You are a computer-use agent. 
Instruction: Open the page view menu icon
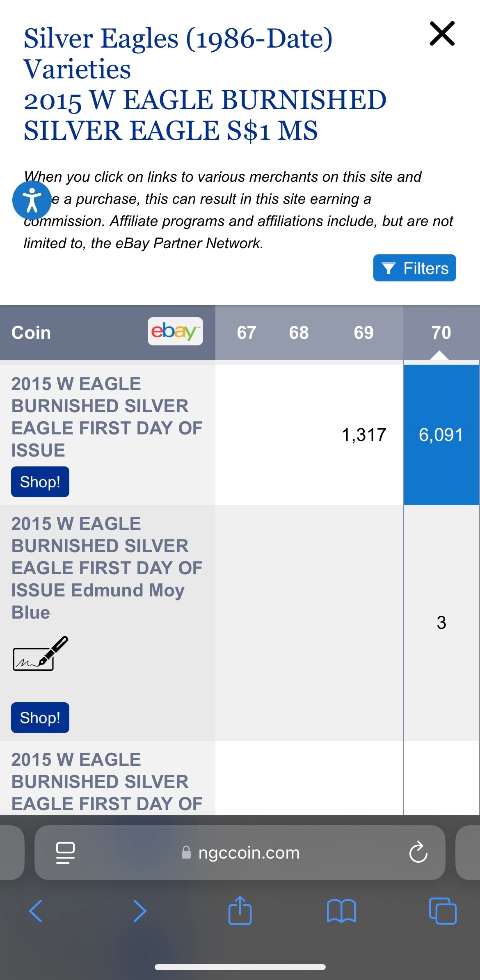tap(65, 852)
